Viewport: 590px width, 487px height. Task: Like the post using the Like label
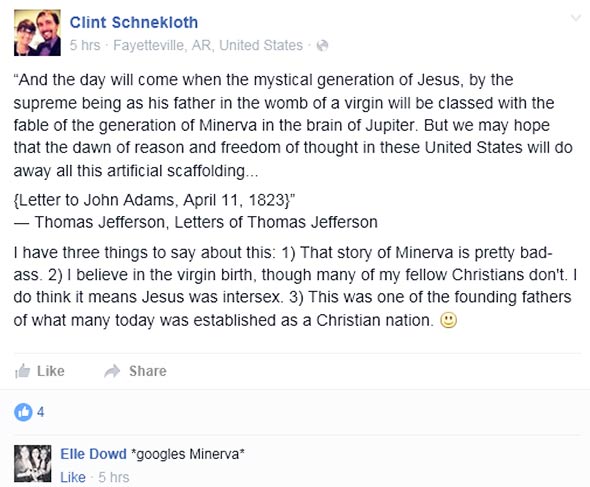(x=50, y=371)
